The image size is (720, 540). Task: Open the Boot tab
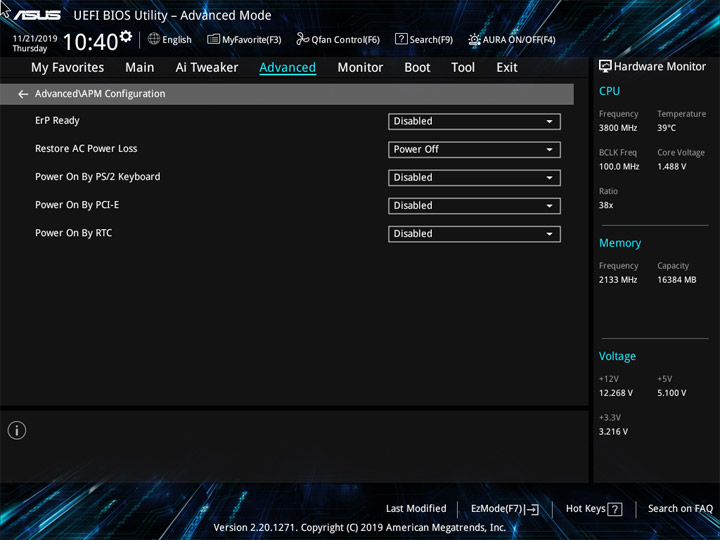coord(417,68)
